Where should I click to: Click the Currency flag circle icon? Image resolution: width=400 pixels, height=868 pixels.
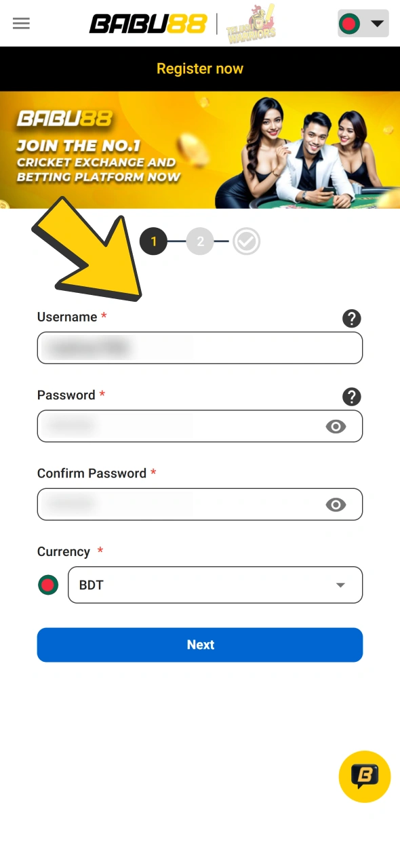pyautogui.click(x=48, y=585)
